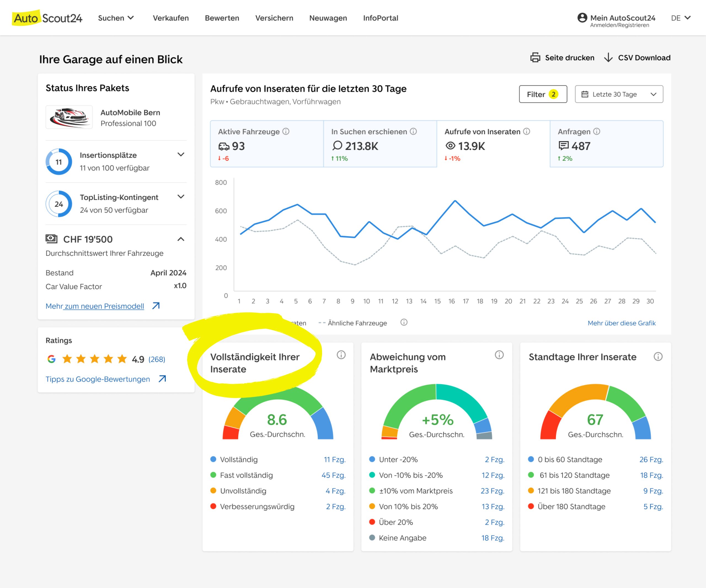Expand the Insertionsplätze section
Viewport: 706px width, 588px height.
coord(181,155)
